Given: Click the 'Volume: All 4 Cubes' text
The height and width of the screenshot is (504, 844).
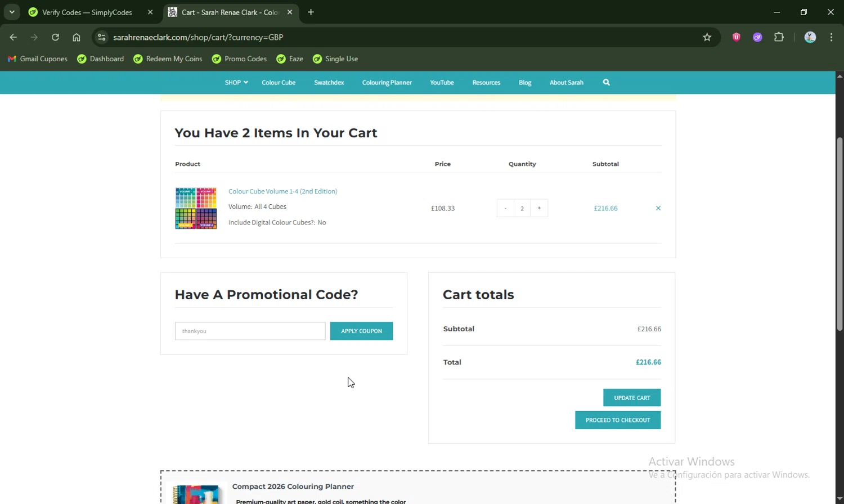Looking at the screenshot, I should point(257,206).
